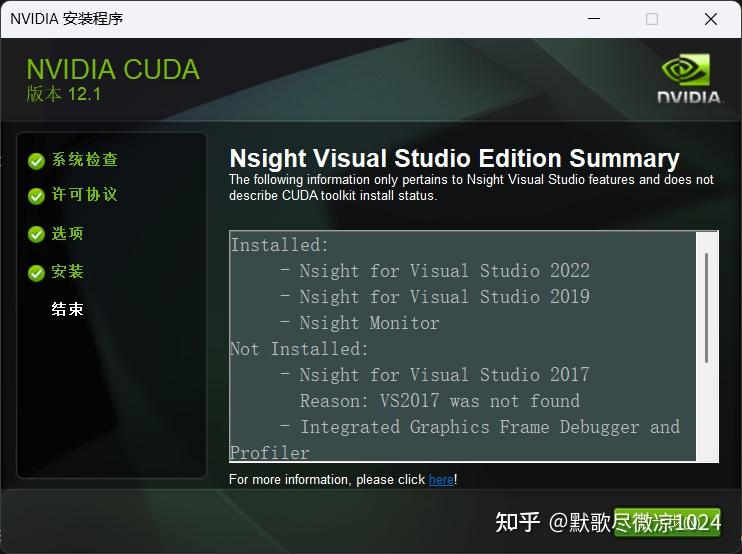Click the green checkmark beside 许可协议
The width and height of the screenshot is (742, 554).
tap(36, 195)
